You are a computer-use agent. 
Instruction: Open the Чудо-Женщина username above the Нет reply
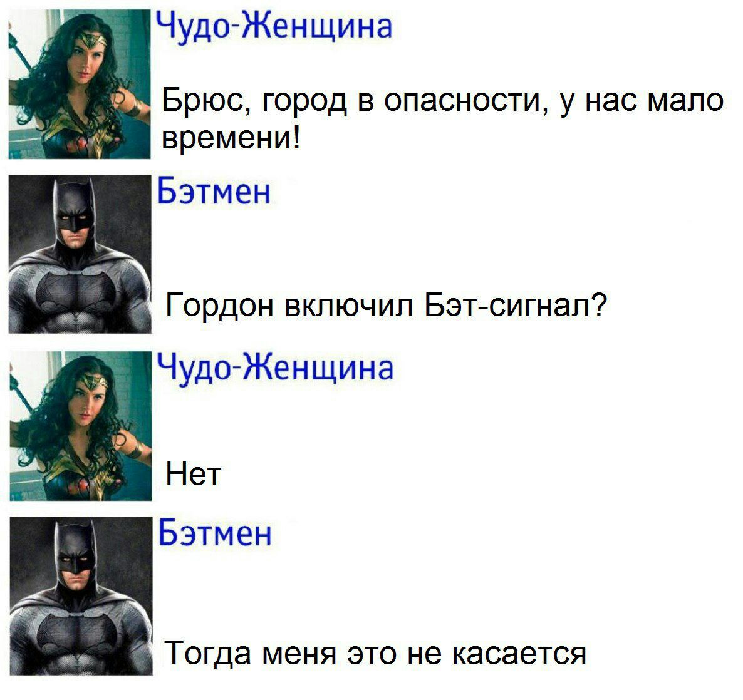275,369
